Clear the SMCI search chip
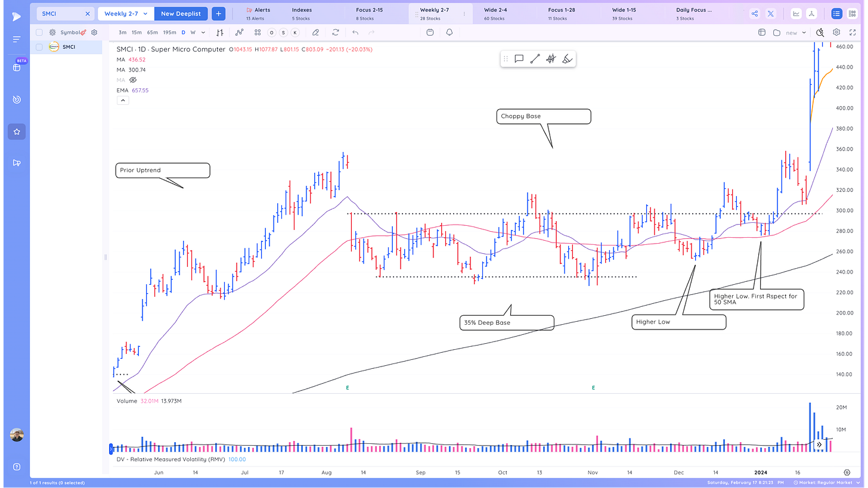 88,13
